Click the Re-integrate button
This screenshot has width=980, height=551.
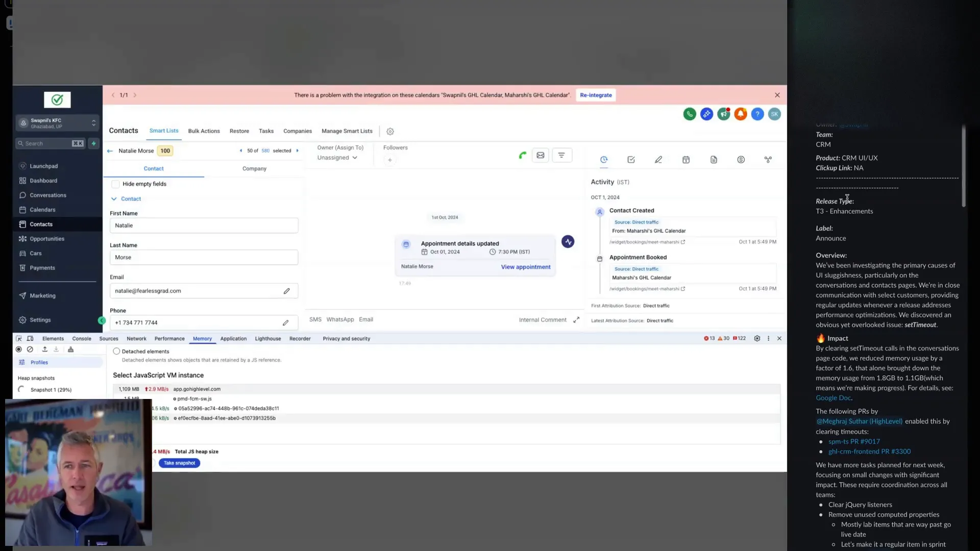[596, 95]
